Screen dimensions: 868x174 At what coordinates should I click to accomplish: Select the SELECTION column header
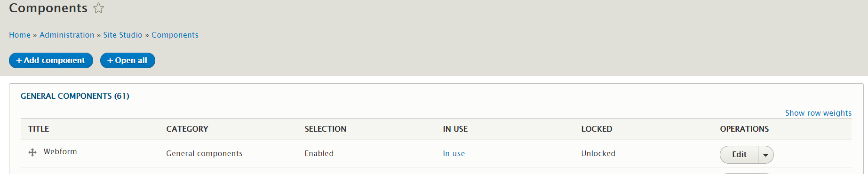326,129
